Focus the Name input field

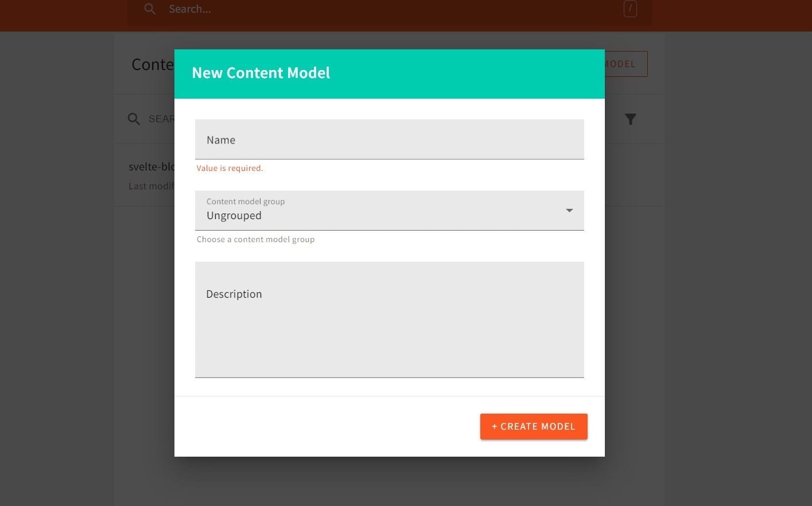pos(389,140)
